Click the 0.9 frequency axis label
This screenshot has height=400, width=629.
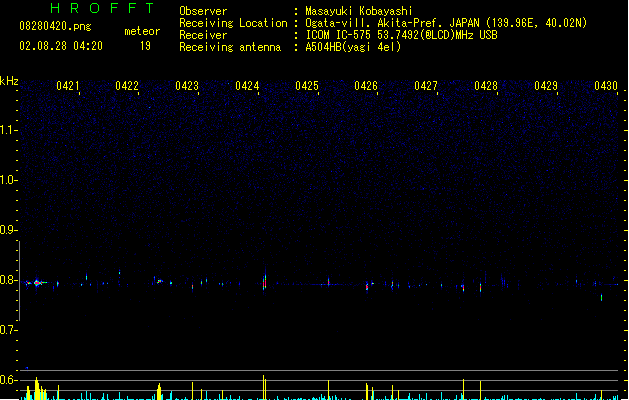[7, 230]
